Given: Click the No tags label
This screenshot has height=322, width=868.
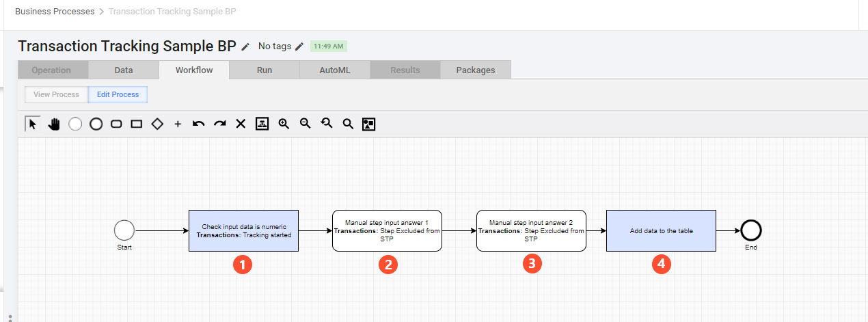Looking at the screenshot, I should click(x=275, y=46).
